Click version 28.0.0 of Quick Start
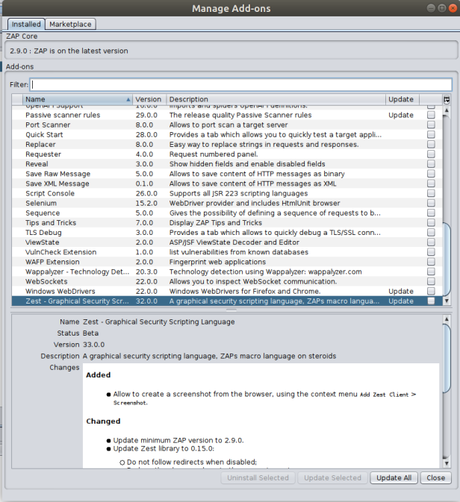The image size is (460, 502). (146, 134)
